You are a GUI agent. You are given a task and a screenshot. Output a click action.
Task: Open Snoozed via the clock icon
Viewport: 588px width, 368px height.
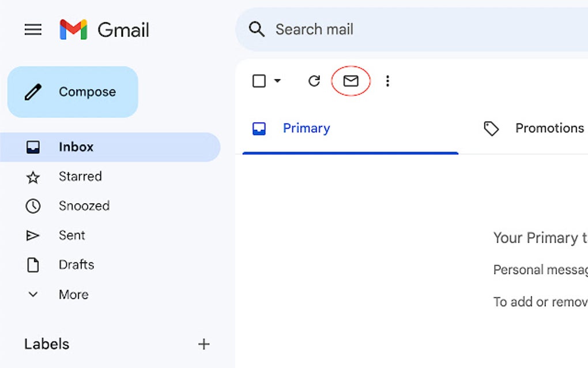point(33,206)
